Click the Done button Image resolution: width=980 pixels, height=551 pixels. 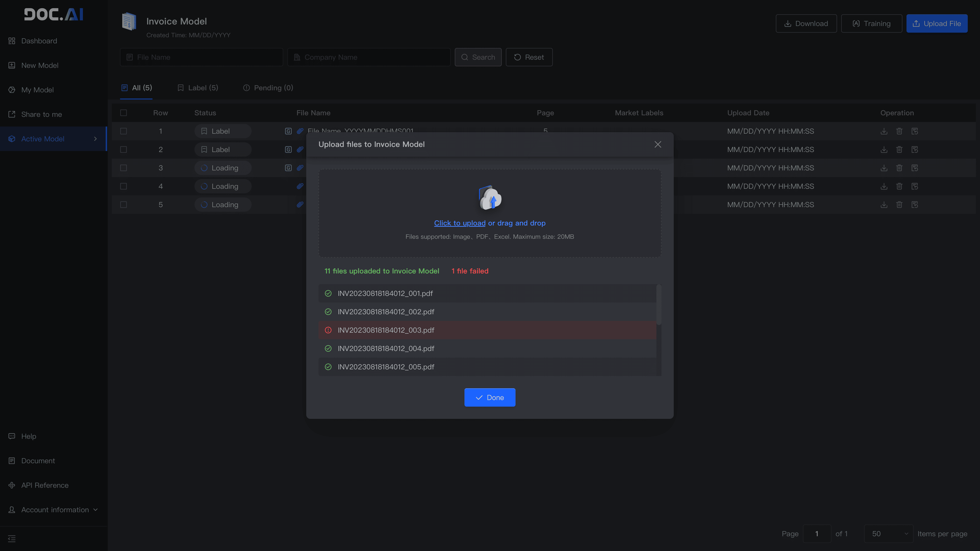(490, 397)
